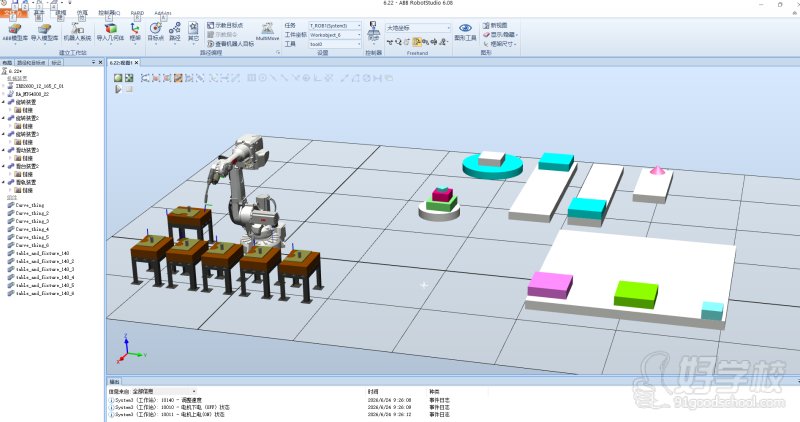Open the layout panel pin dropdown arrow
The height and width of the screenshot is (422, 800).
pos(93,62)
